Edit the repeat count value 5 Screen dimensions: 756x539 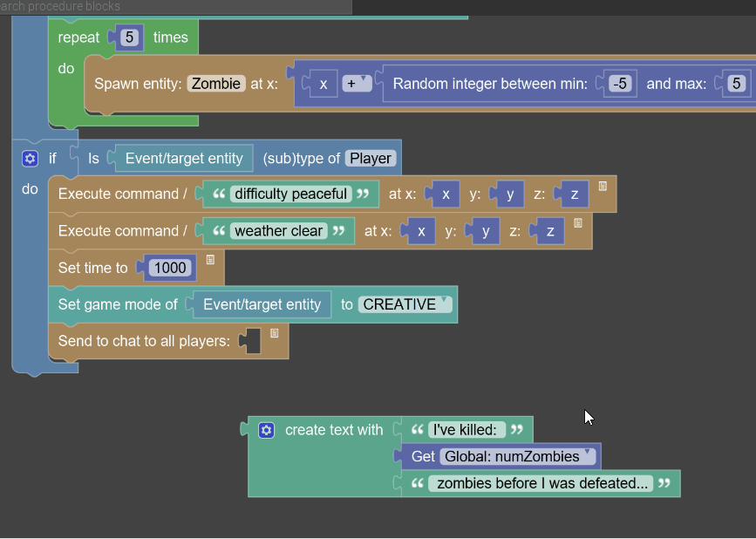pyautogui.click(x=129, y=38)
